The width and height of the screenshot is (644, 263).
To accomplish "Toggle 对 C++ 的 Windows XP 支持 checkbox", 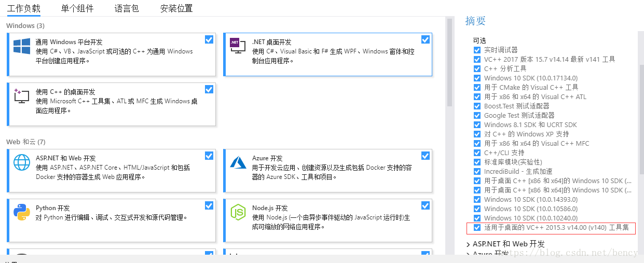I will [x=477, y=134].
